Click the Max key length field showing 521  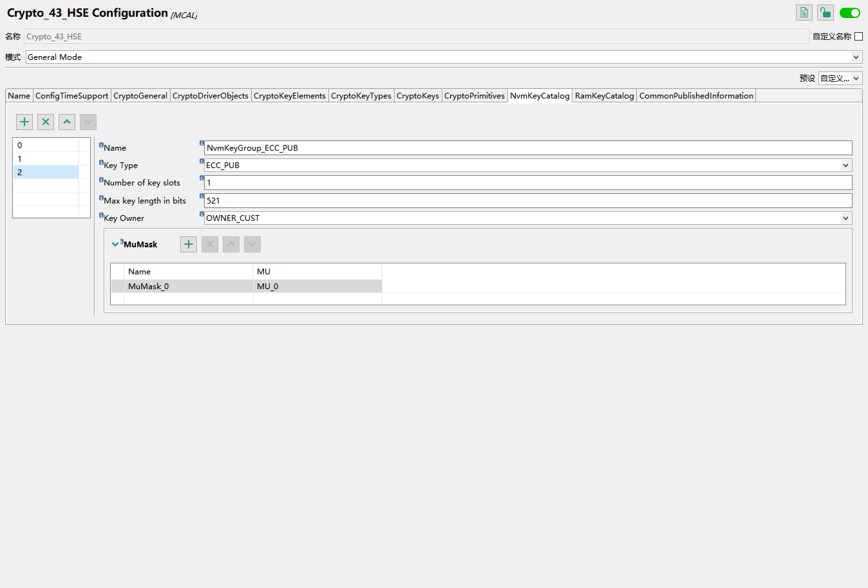[x=451, y=200]
